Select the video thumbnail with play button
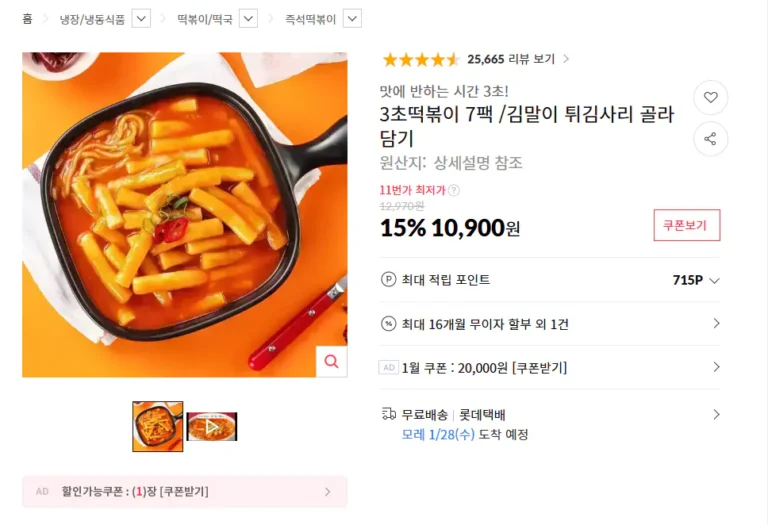The image size is (768, 525). (x=211, y=427)
